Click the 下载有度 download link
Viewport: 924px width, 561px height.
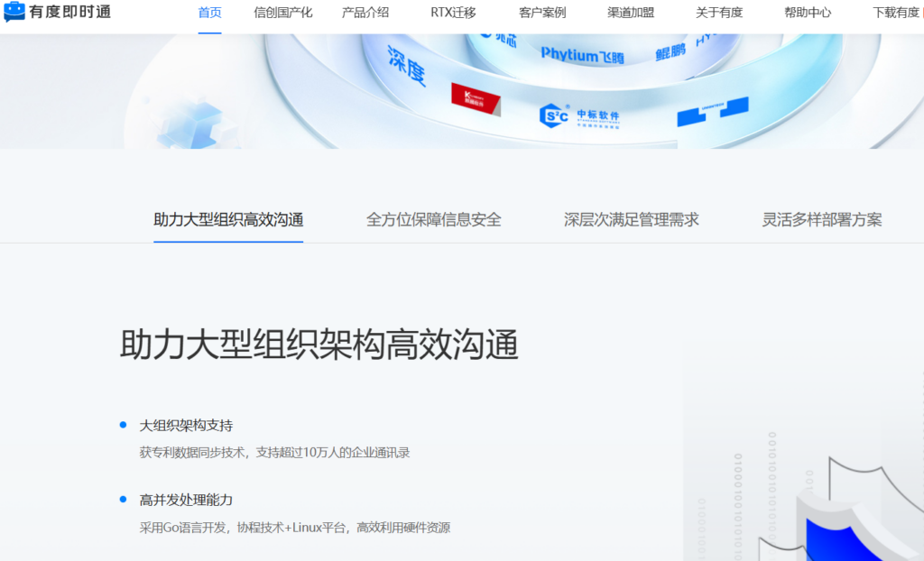tap(895, 13)
